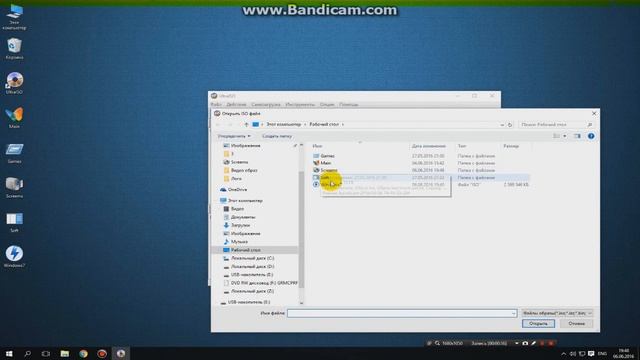Click the Имя file name input field
This screenshot has height=360, width=640.
pyautogui.click(x=402, y=313)
